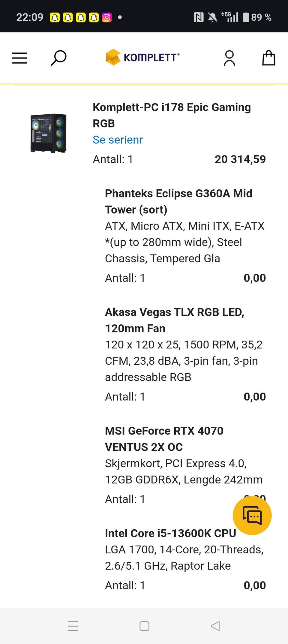Tap Android recent apps button
This screenshot has height=644, width=288.
[x=73, y=626]
